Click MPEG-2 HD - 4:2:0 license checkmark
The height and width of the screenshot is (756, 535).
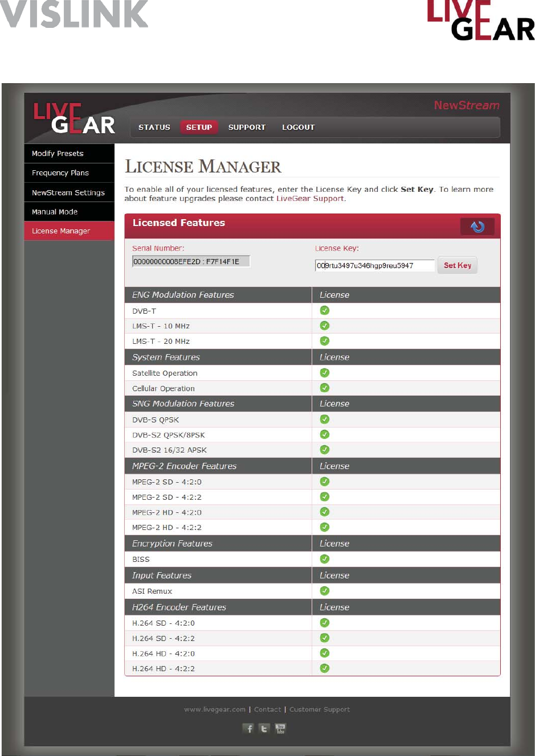click(325, 512)
